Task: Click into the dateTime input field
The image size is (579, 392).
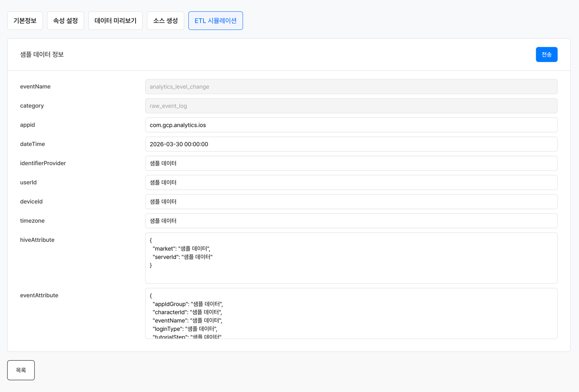Action: pyautogui.click(x=351, y=144)
